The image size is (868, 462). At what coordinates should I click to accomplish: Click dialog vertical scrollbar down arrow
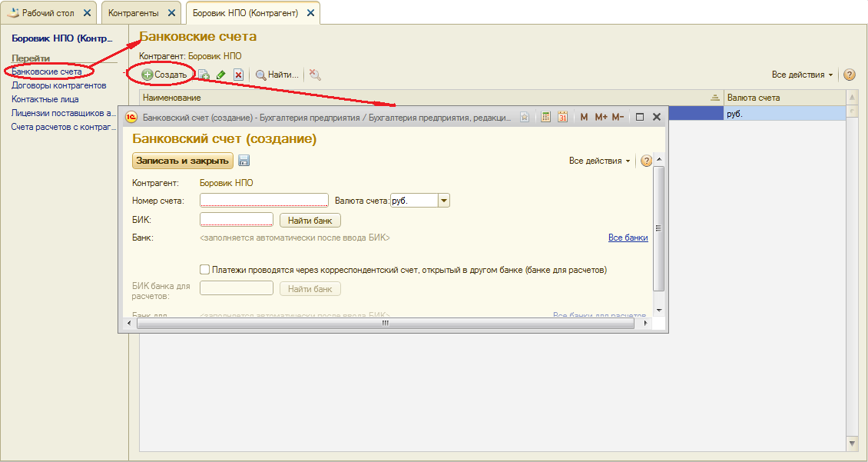659,311
